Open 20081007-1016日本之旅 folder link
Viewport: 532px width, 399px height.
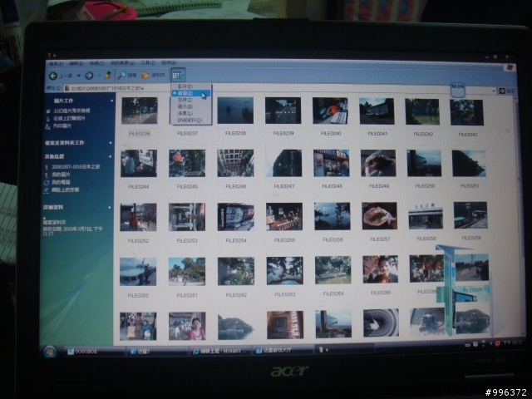coord(72,167)
